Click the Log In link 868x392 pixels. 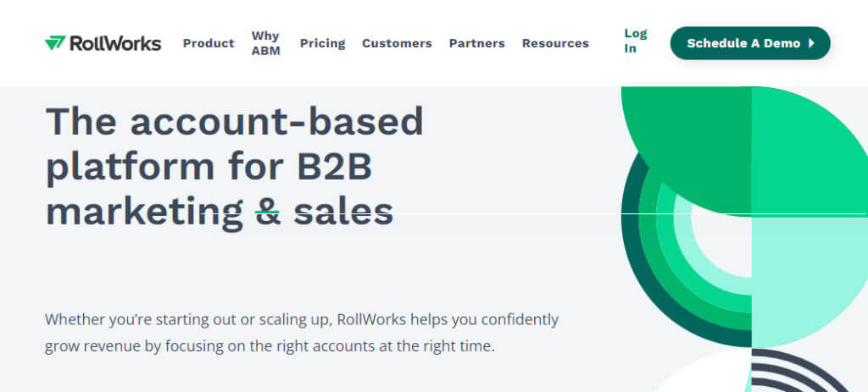[636, 41]
